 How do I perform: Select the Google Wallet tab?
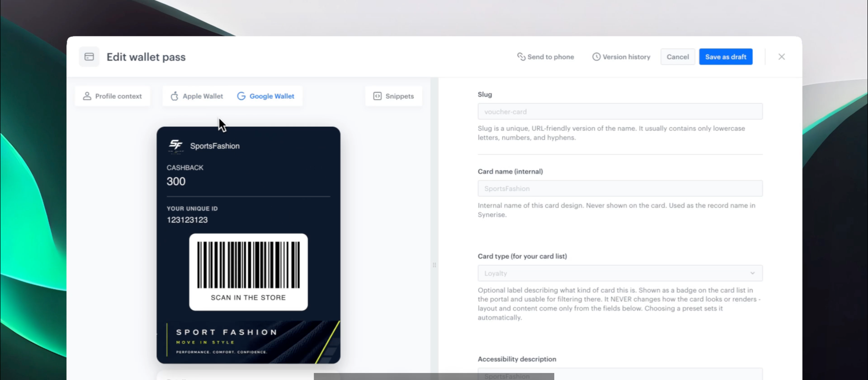tap(266, 96)
